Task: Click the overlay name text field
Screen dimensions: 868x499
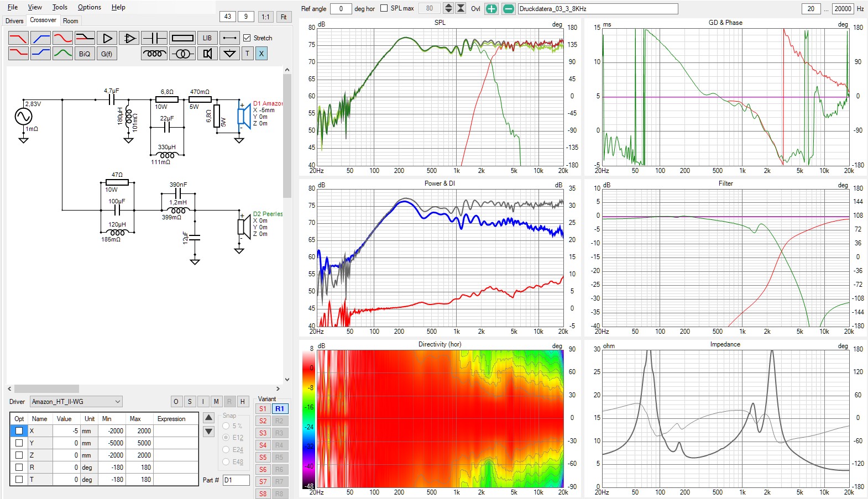Action: [597, 9]
